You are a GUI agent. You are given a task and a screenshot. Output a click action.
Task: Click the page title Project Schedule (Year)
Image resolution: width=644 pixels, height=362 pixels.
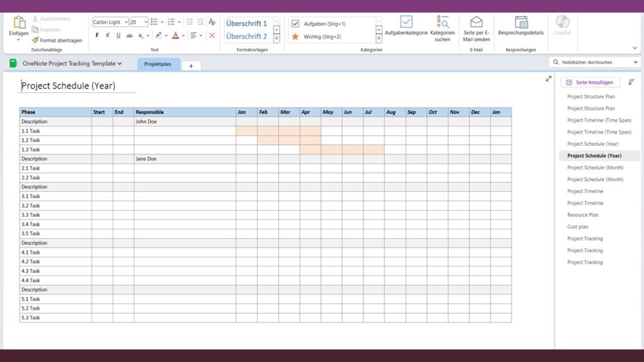click(x=68, y=85)
